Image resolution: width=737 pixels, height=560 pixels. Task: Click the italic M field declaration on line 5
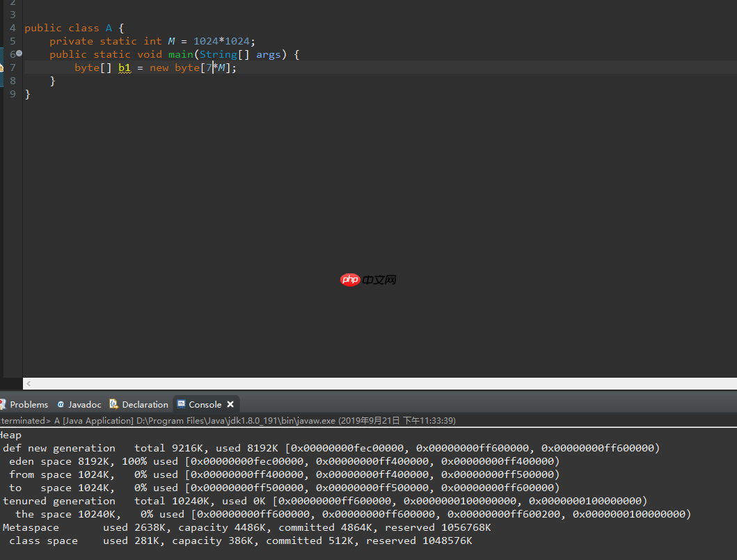172,41
